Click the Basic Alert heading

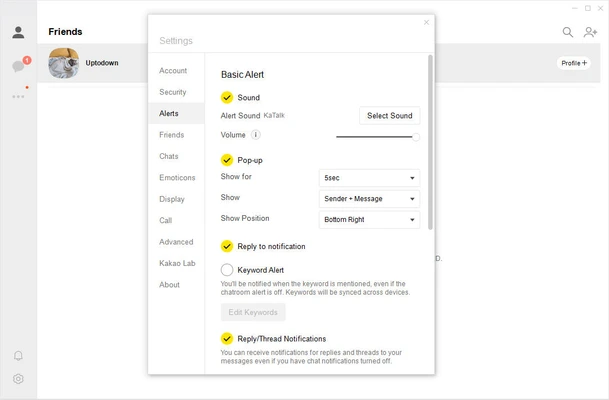[x=242, y=75]
